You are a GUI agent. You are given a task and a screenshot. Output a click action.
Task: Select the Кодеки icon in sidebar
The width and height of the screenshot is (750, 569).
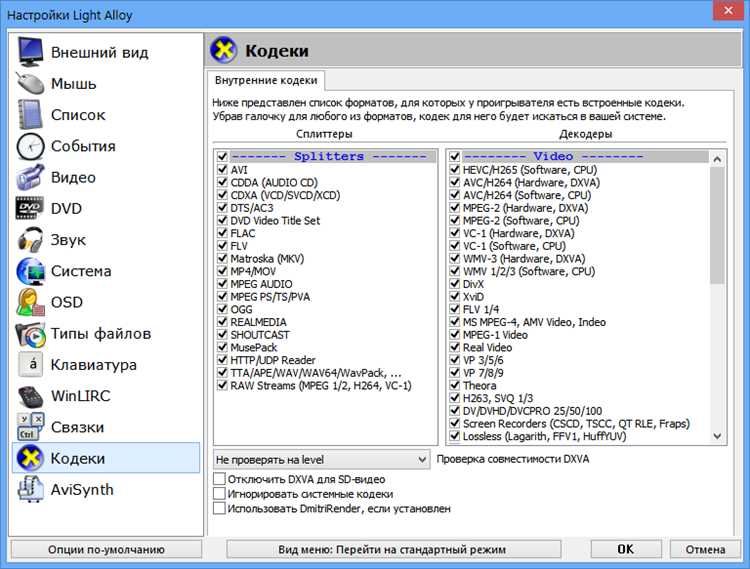[x=30, y=458]
